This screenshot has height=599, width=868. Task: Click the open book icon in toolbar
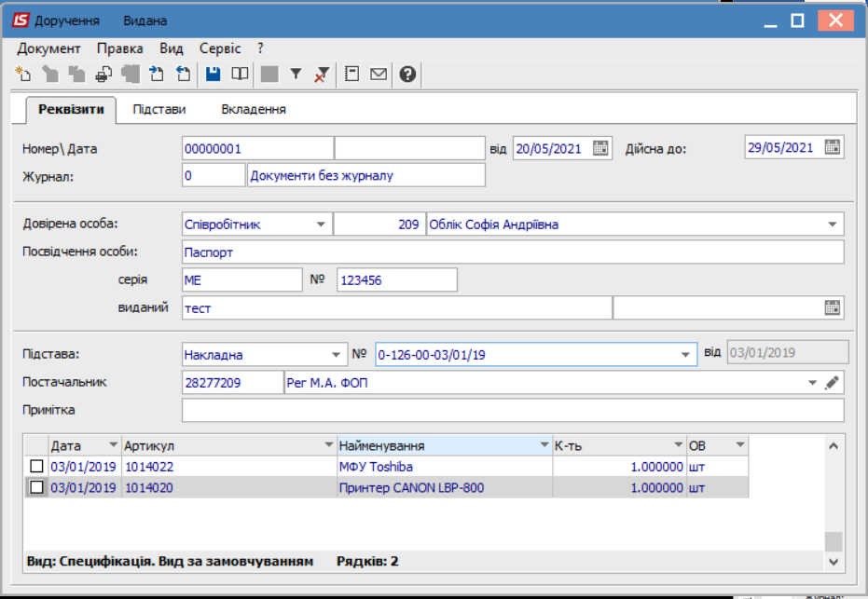pos(240,75)
